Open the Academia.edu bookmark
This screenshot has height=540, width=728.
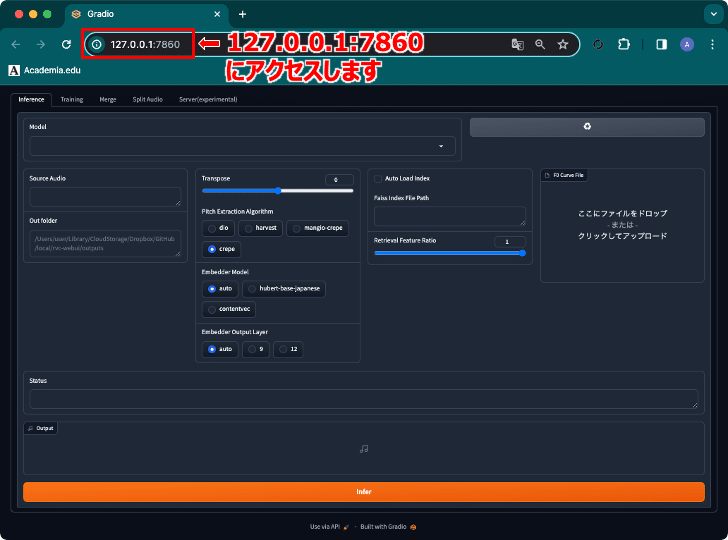[x=45, y=70]
